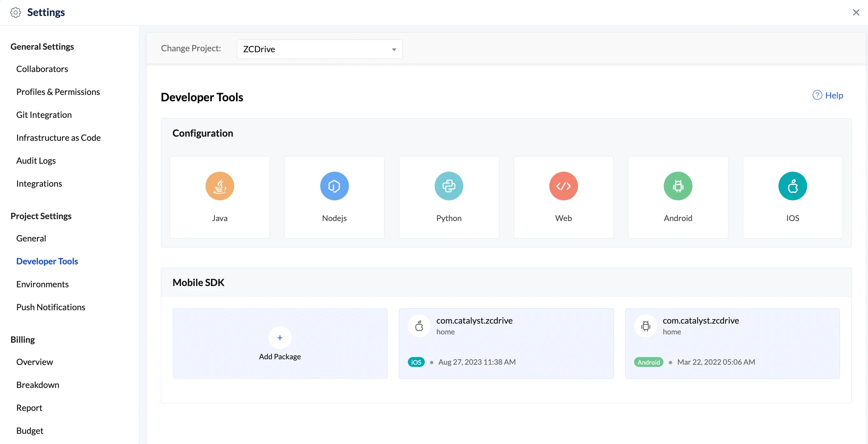
Task: Close the Settings window
Action: [x=856, y=12]
